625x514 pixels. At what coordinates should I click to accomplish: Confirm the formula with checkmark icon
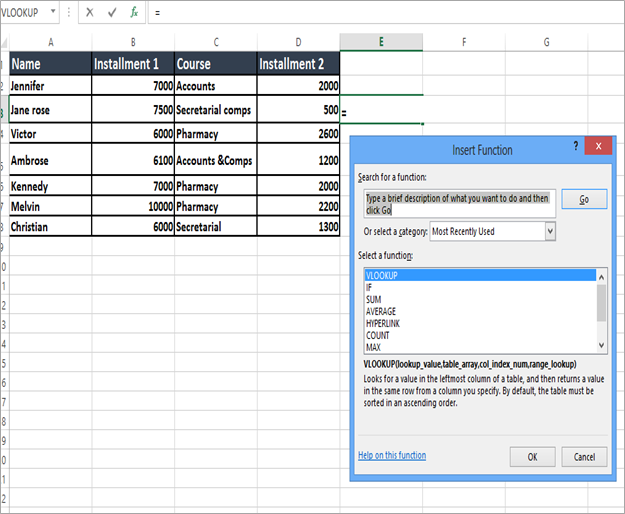click(x=112, y=13)
